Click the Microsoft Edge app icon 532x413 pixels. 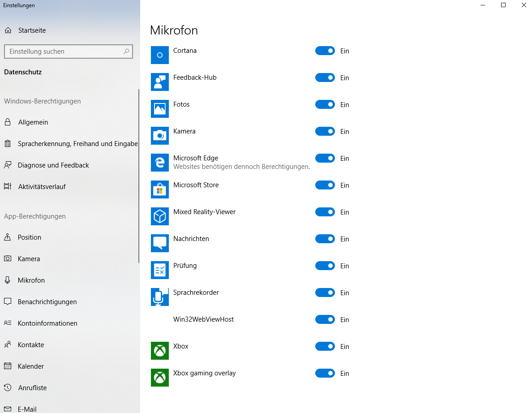(159, 162)
